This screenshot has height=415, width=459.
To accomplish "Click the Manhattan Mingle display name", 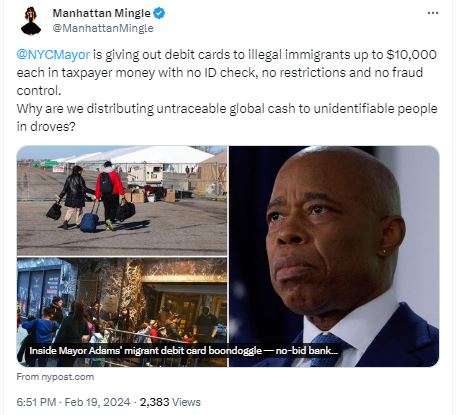I will click(102, 13).
